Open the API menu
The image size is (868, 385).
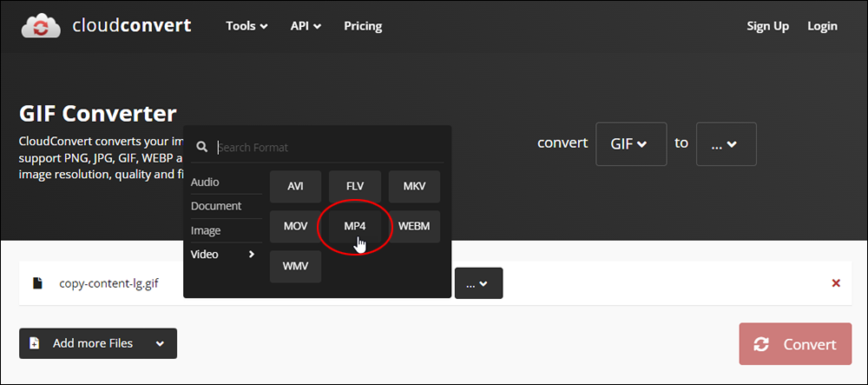coord(306,26)
